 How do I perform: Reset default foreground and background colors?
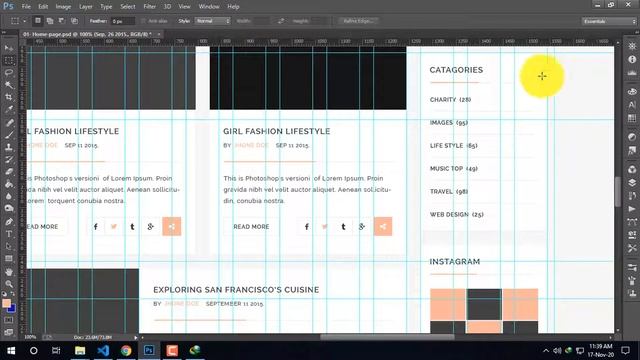tap(4, 293)
